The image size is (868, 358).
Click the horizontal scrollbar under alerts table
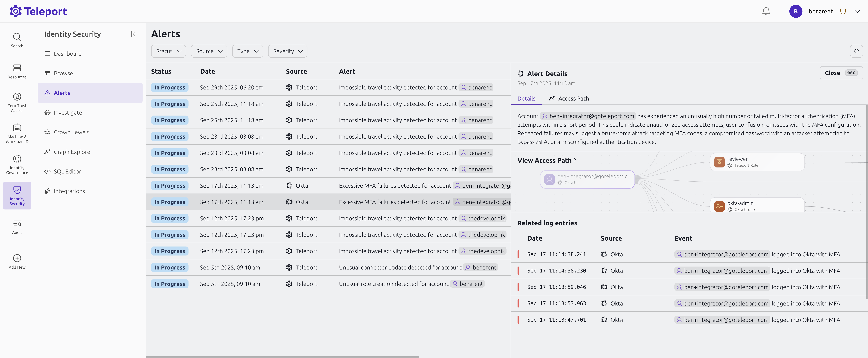[282, 357]
